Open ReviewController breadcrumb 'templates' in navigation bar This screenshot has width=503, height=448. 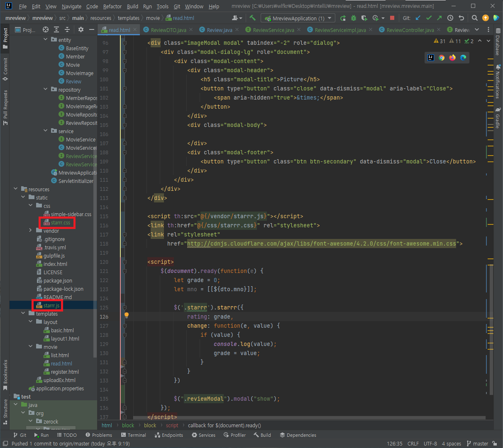tap(129, 18)
